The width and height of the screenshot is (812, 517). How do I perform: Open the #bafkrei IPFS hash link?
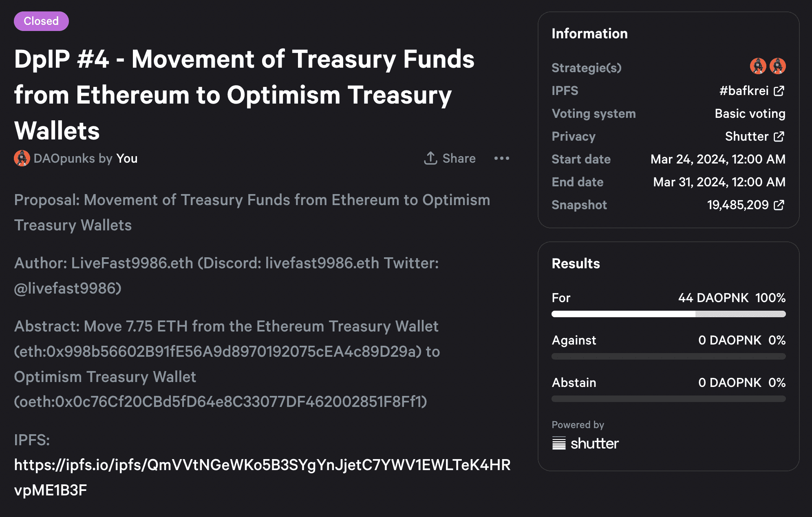click(744, 91)
